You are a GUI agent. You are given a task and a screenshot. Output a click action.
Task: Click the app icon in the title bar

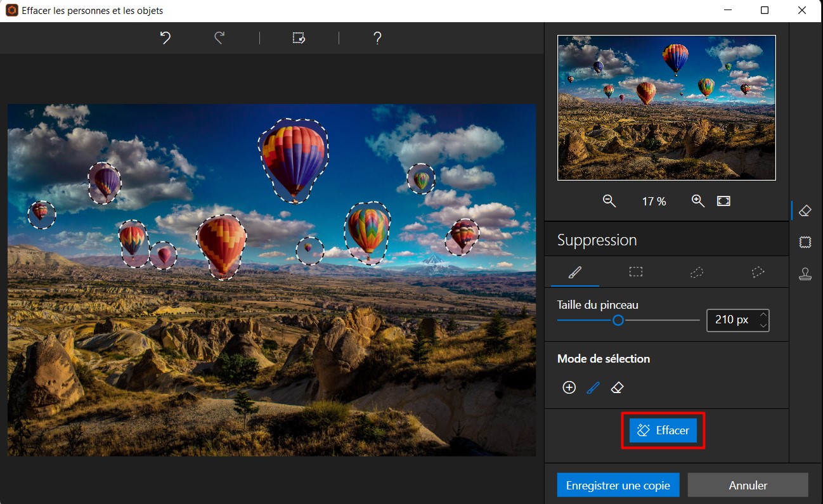click(x=11, y=11)
